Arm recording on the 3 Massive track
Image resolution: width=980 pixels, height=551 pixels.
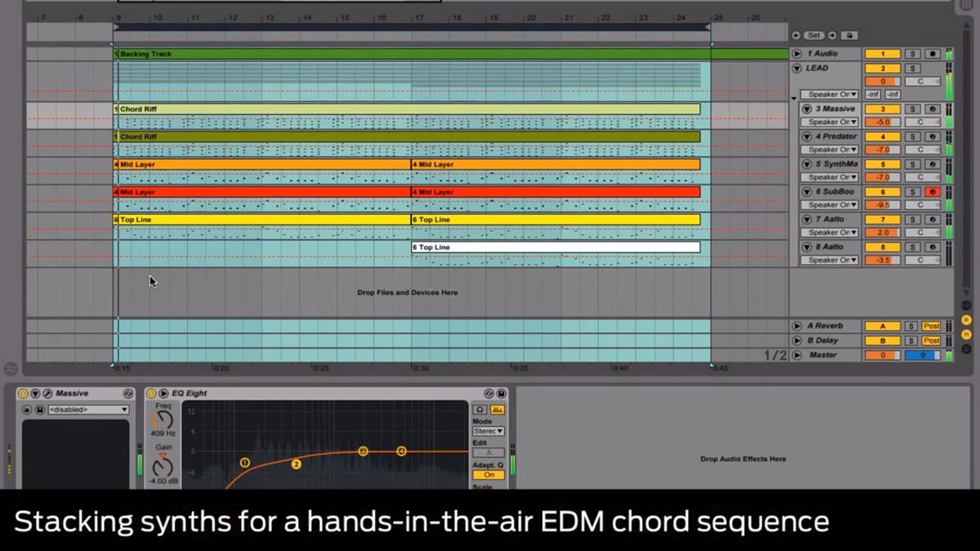point(932,109)
